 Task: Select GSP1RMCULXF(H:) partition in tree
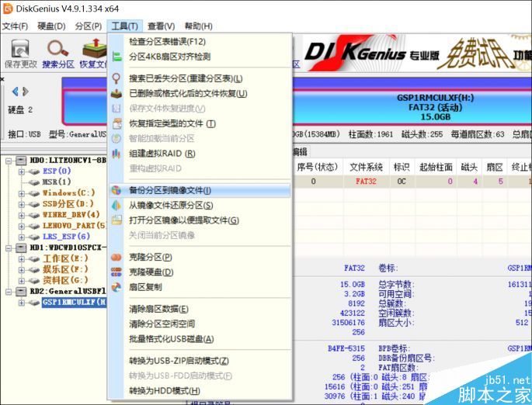tap(75, 302)
